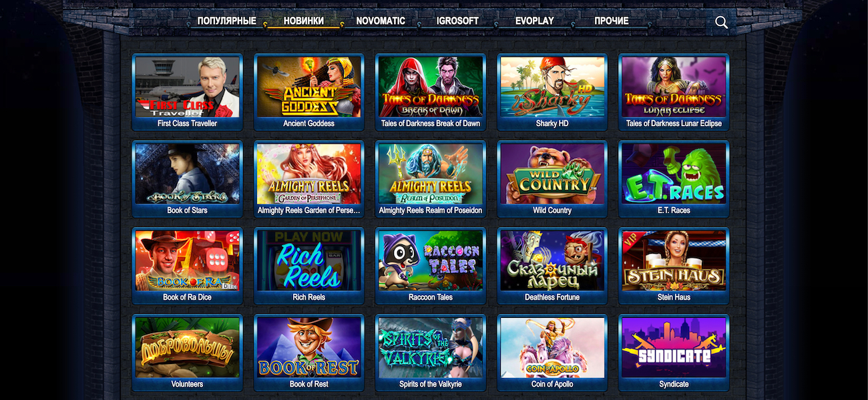Select the Syndicate game thumbnail
The image size is (868, 400).
click(x=674, y=347)
